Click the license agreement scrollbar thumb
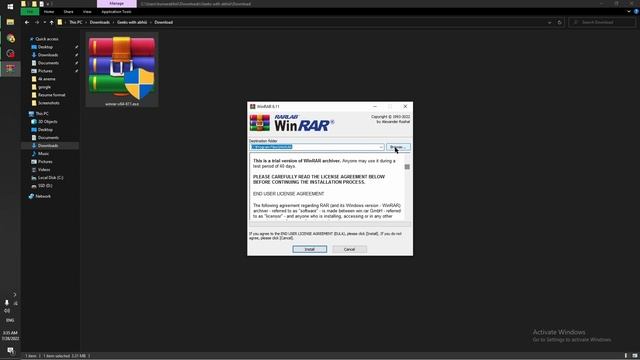This screenshot has height=360, width=640. point(407,167)
